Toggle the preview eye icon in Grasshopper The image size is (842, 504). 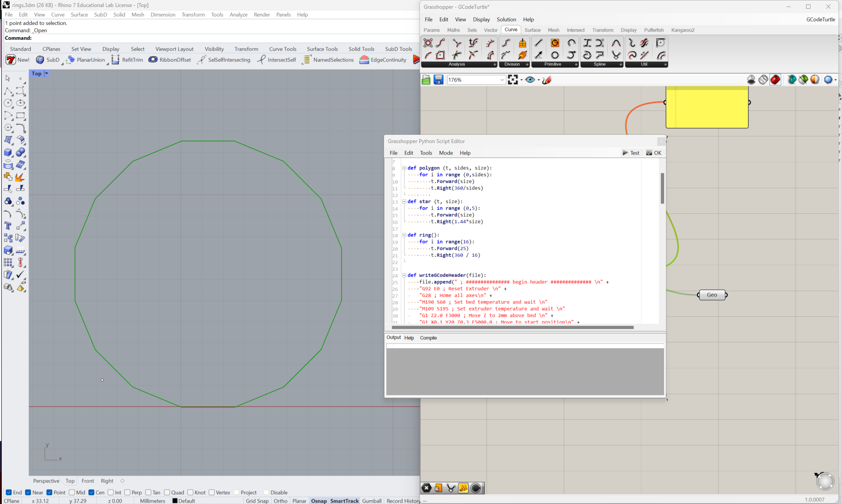tap(531, 80)
